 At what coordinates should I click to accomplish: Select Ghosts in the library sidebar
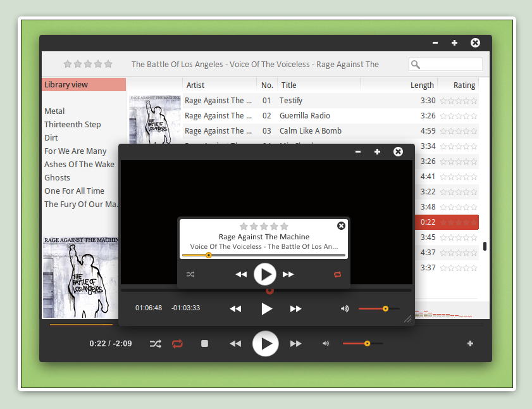coord(57,177)
